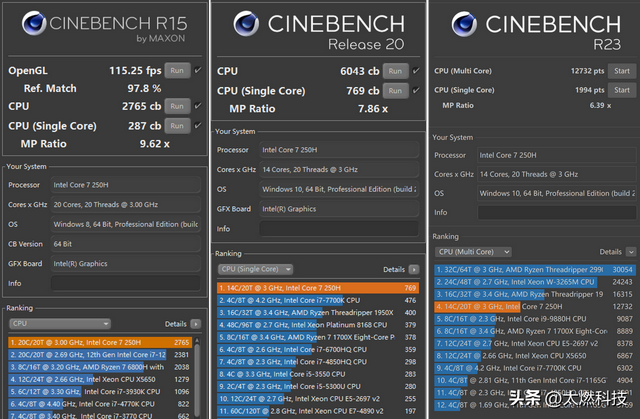Select R23 row Intel Xeon W-3265M
This screenshot has height=419, width=640.
tap(535, 282)
